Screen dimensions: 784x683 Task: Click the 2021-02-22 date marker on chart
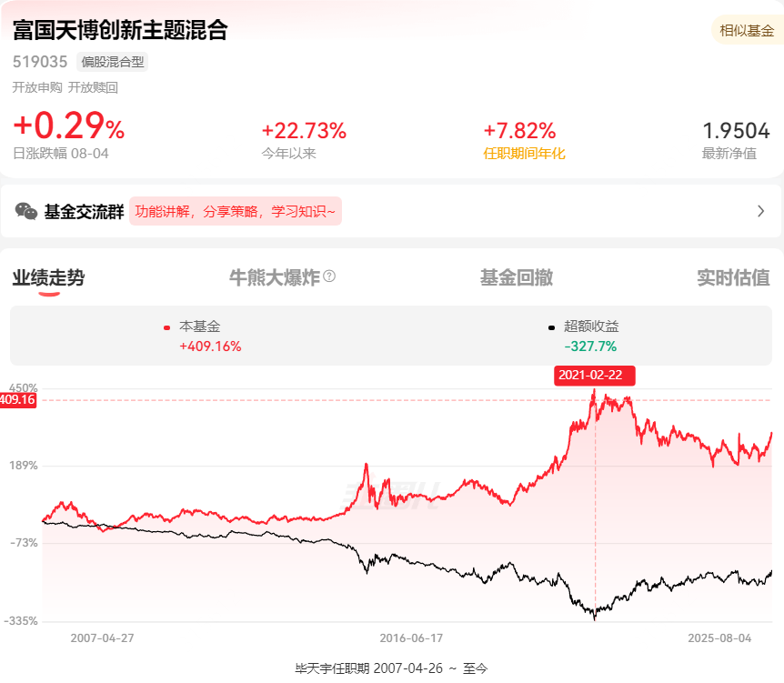595,376
